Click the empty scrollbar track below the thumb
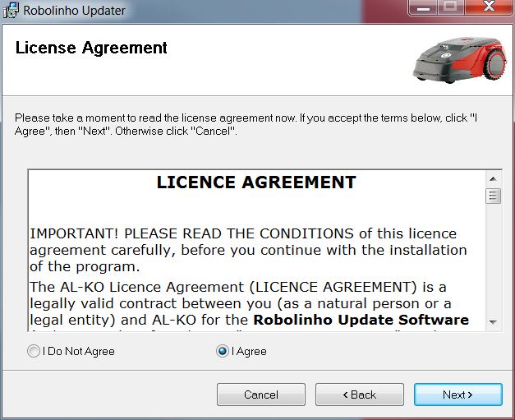The width and height of the screenshot is (515, 420). point(493,263)
